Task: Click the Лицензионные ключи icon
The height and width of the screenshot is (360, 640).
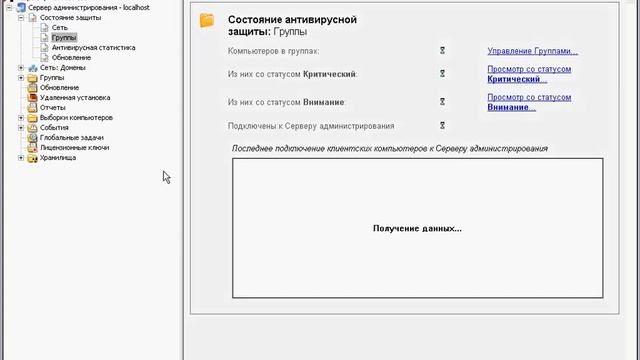Action: point(33,148)
